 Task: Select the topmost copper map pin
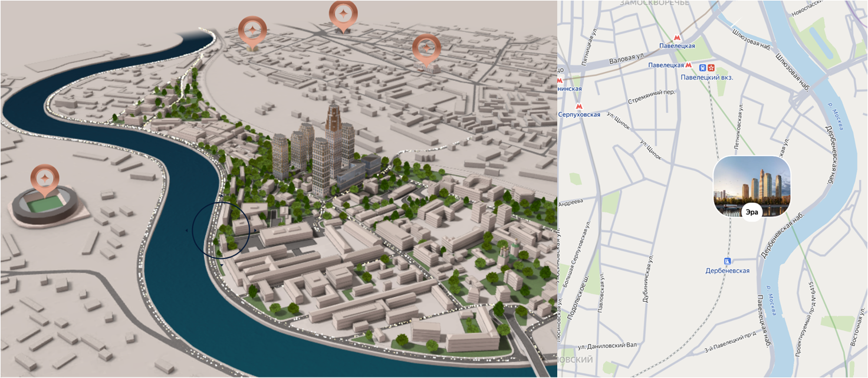[x=343, y=16]
